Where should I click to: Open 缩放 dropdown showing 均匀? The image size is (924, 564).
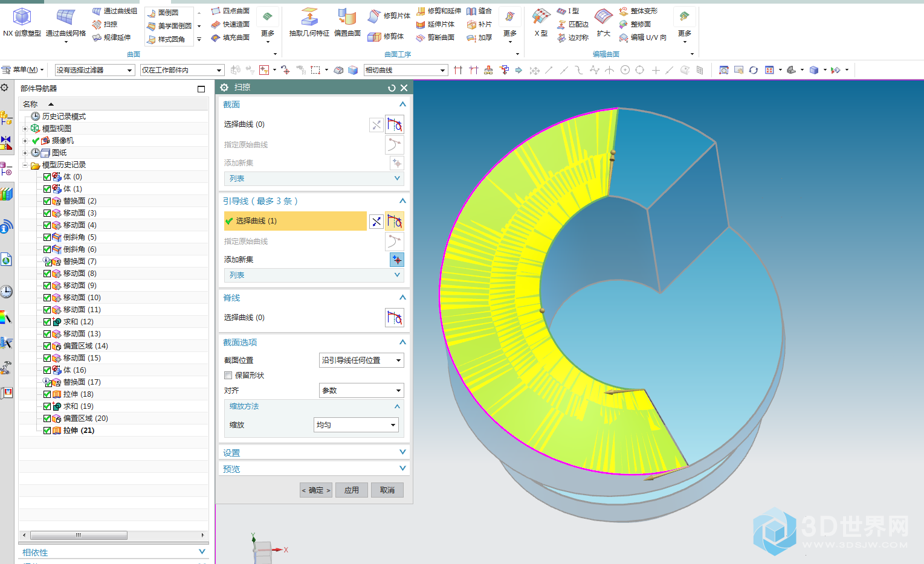point(356,425)
